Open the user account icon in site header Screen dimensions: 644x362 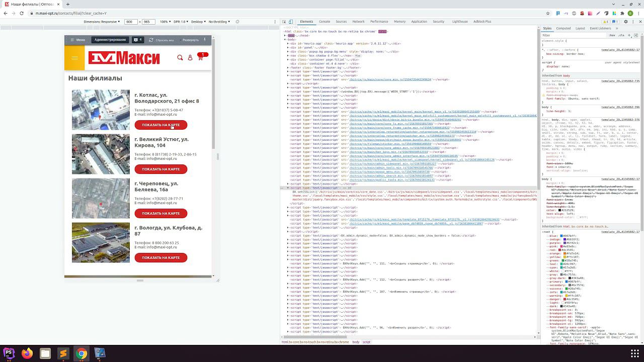(x=190, y=58)
